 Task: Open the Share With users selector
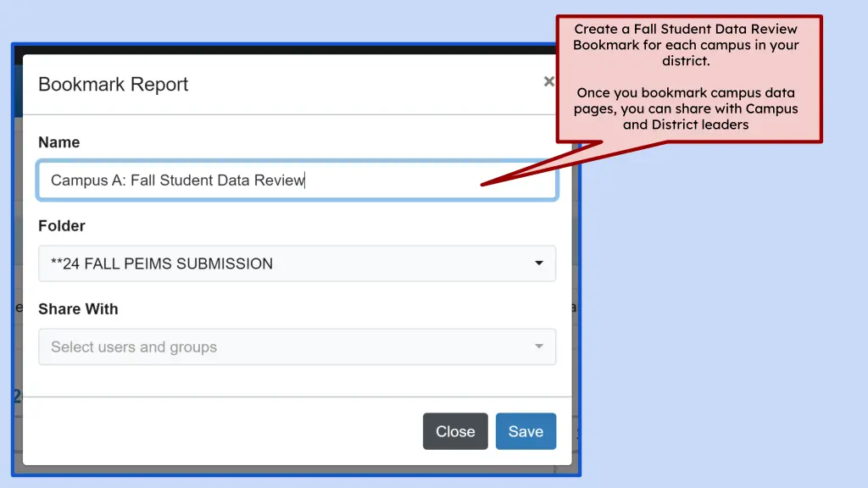coord(297,347)
